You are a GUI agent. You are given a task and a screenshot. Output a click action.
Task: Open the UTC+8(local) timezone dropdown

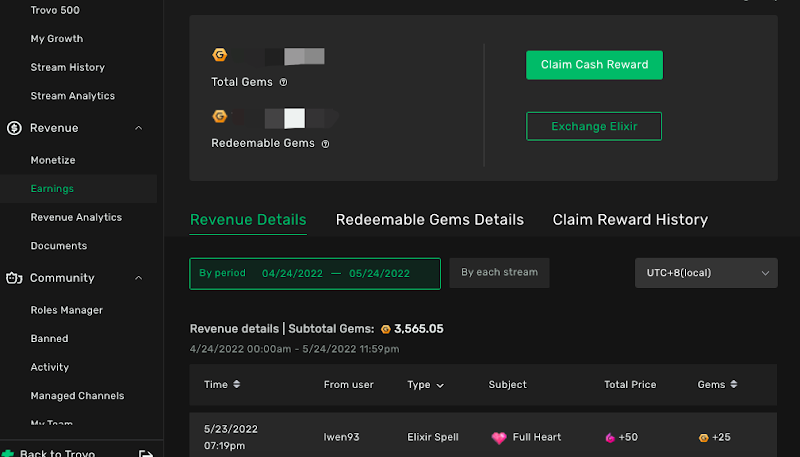pos(706,273)
